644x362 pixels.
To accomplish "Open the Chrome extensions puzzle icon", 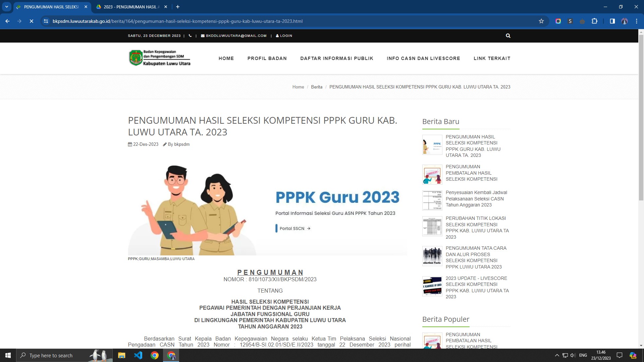I will 594,21.
